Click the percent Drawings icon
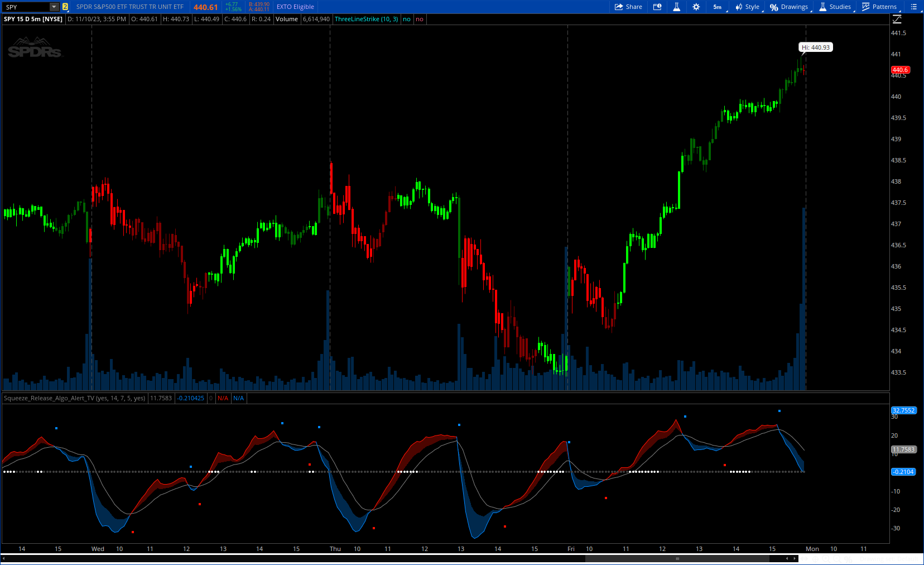The height and width of the screenshot is (565, 924). [774, 7]
